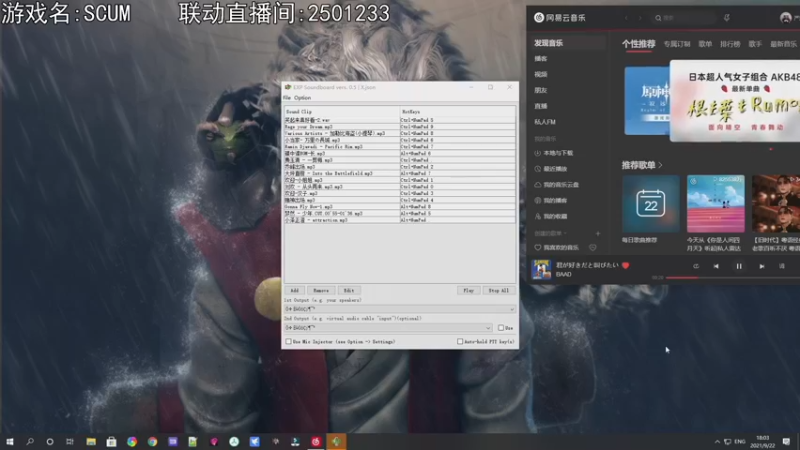Screen dimensions: 800x450
Task: Pause the currently playing song
Action: (739, 266)
